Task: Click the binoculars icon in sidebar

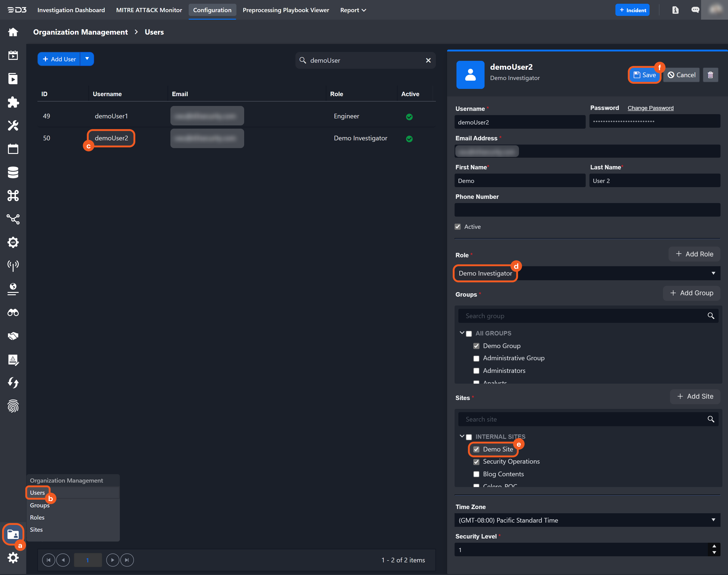Action: pos(13,312)
